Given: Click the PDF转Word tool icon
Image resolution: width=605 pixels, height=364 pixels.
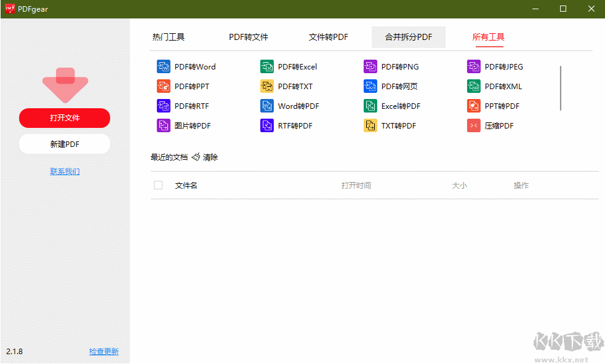Looking at the screenshot, I should click(164, 66).
